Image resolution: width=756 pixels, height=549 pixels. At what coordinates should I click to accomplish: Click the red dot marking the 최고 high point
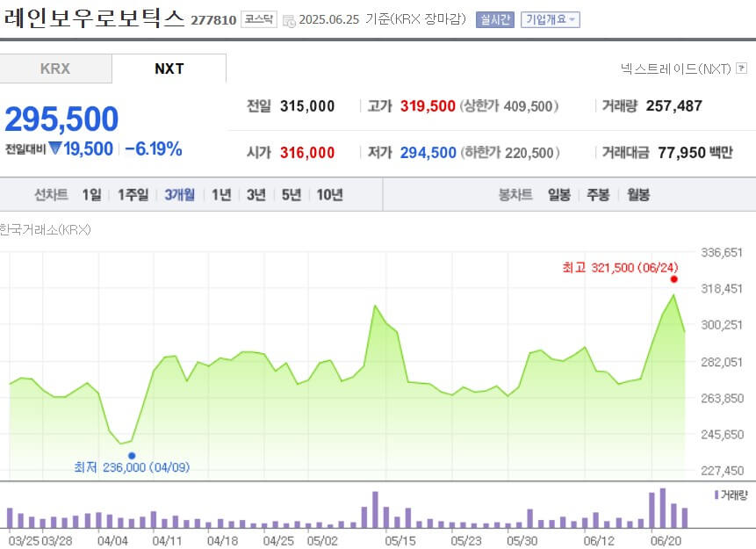(x=673, y=278)
